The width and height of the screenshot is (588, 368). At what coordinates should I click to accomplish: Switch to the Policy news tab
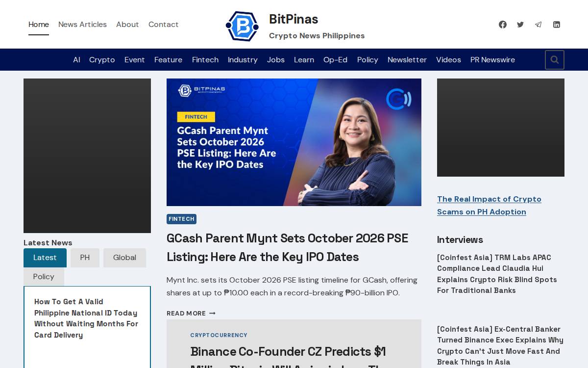(x=44, y=277)
